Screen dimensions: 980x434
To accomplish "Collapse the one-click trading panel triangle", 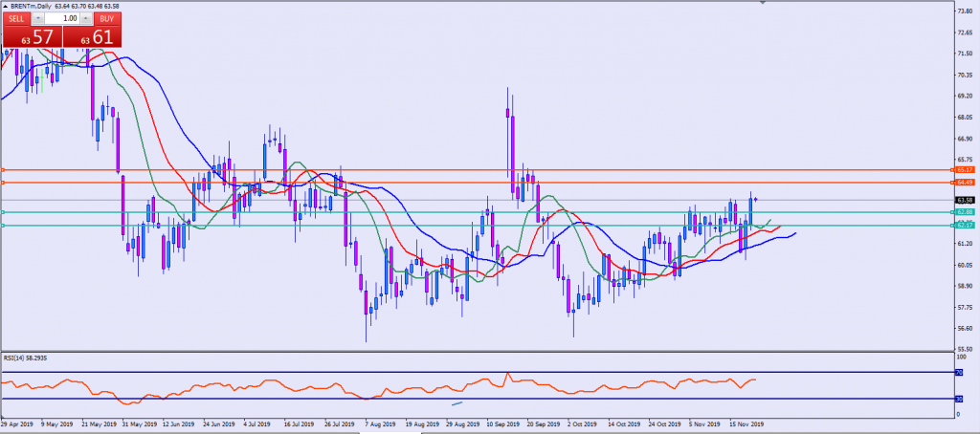I will click(5, 5).
